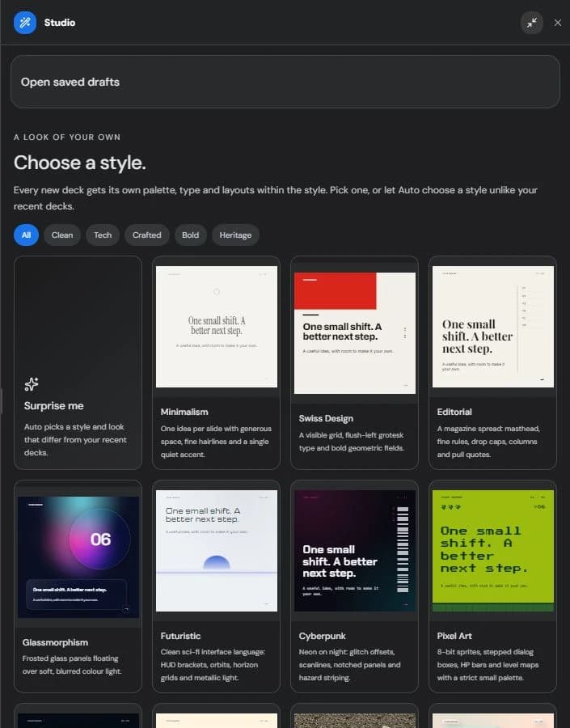Click the Pixel Art style title
The height and width of the screenshot is (728, 570).
454,636
